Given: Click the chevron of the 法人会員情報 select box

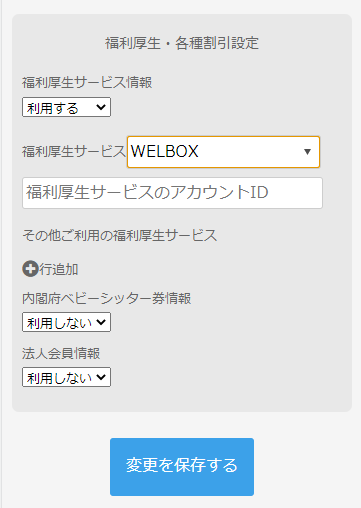Looking at the screenshot, I should tap(101, 377).
